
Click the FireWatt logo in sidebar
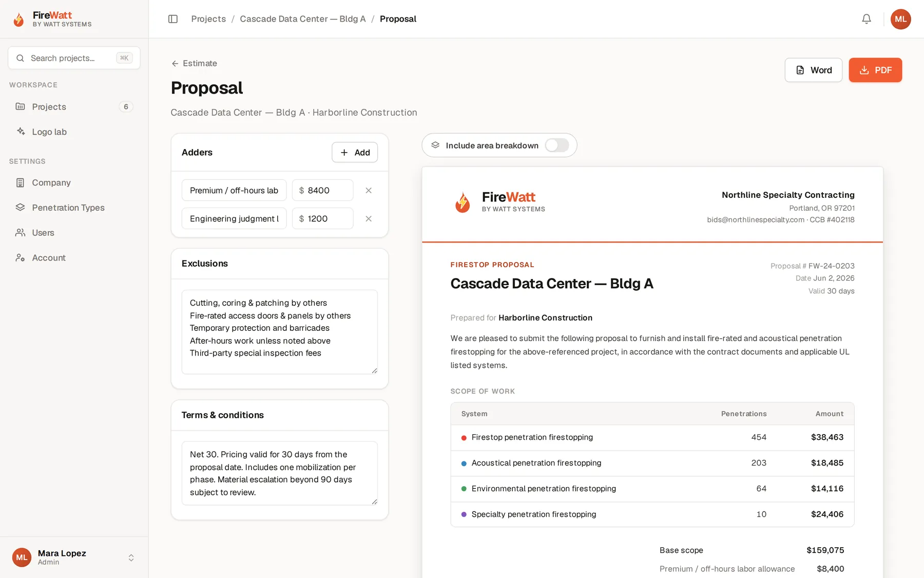click(x=52, y=19)
